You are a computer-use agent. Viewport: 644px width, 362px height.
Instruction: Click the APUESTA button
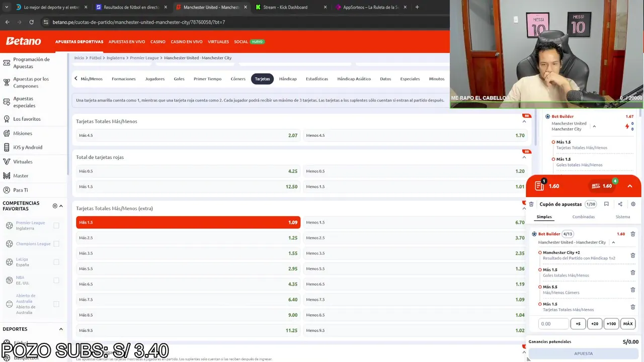(584, 353)
